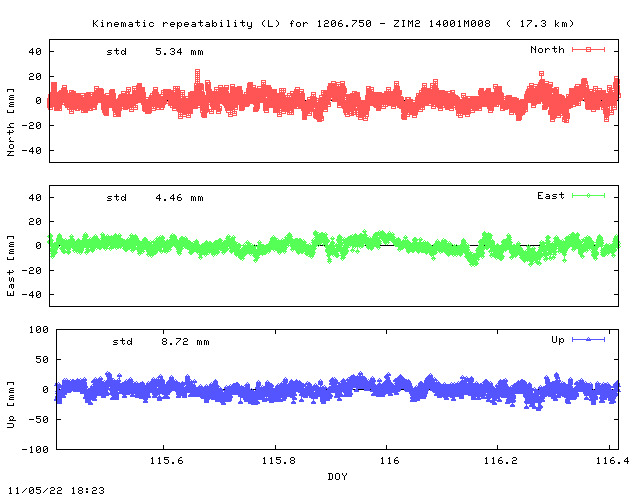Viewport: 640px width, 496px height.
Task: Click the '-100' tick on Up axis
Action: pos(35,449)
